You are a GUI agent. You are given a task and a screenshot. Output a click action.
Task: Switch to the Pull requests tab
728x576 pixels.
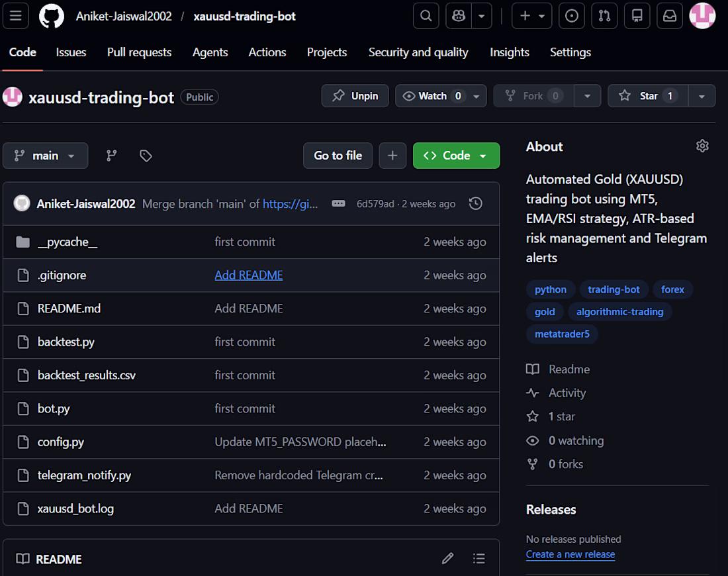(139, 52)
